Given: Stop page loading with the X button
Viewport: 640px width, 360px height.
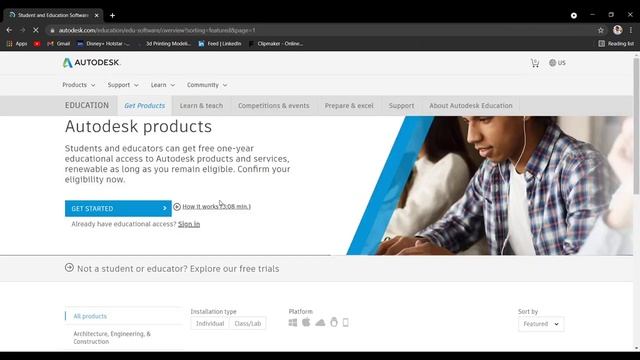Looking at the screenshot, I should (36, 30).
